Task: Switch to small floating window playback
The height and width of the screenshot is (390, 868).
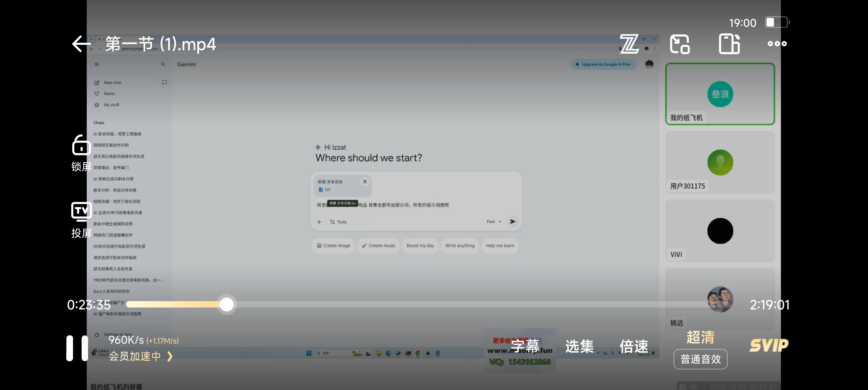Action: [x=680, y=44]
